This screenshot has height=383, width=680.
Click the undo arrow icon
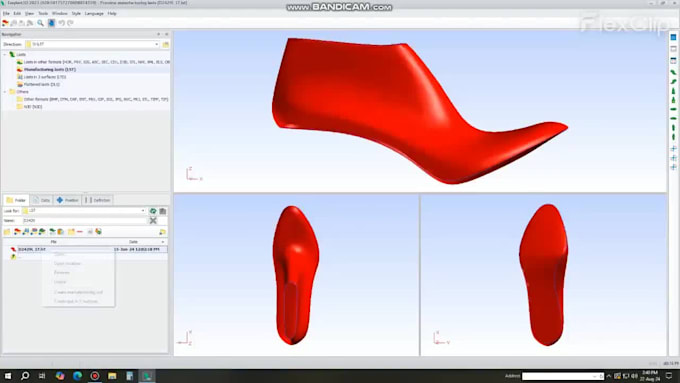click(62, 23)
